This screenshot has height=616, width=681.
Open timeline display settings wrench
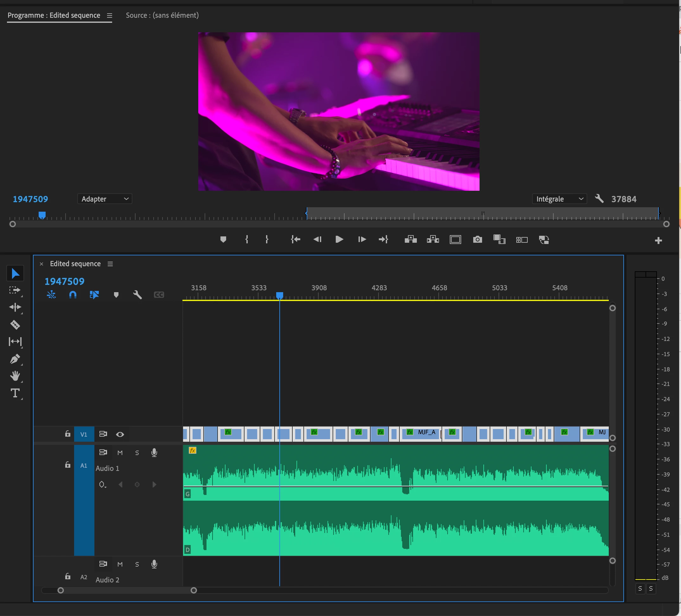(137, 295)
